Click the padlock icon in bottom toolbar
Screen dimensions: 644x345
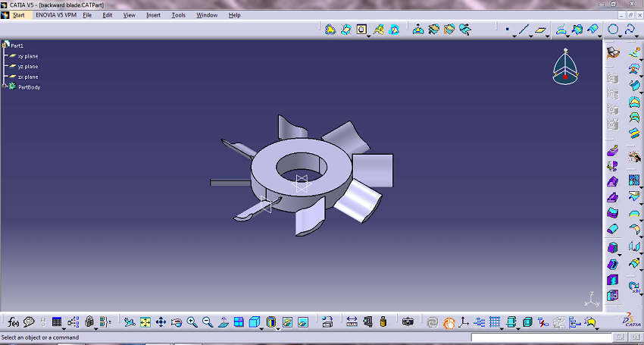coord(89,321)
